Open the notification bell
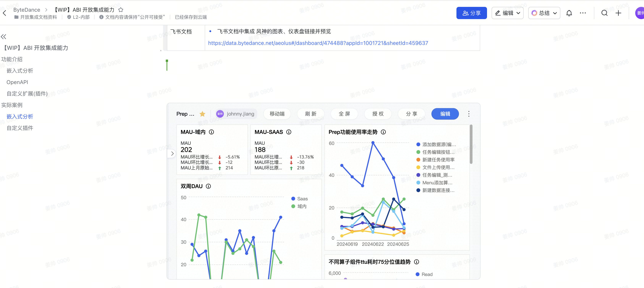 pos(569,13)
